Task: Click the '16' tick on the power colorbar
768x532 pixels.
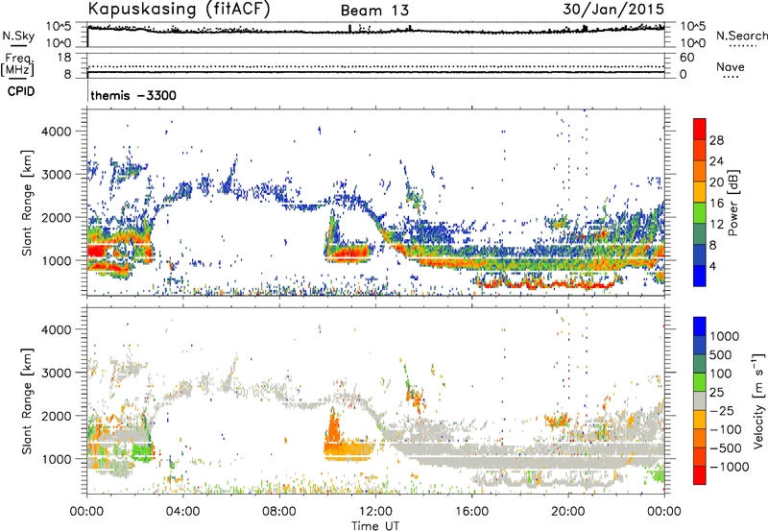Action: [x=716, y=204]
